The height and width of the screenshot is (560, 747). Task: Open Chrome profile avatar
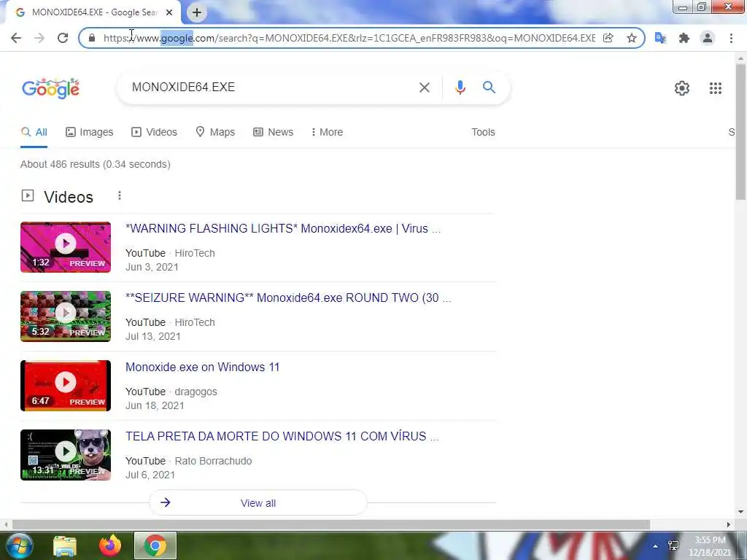[708, 38]
